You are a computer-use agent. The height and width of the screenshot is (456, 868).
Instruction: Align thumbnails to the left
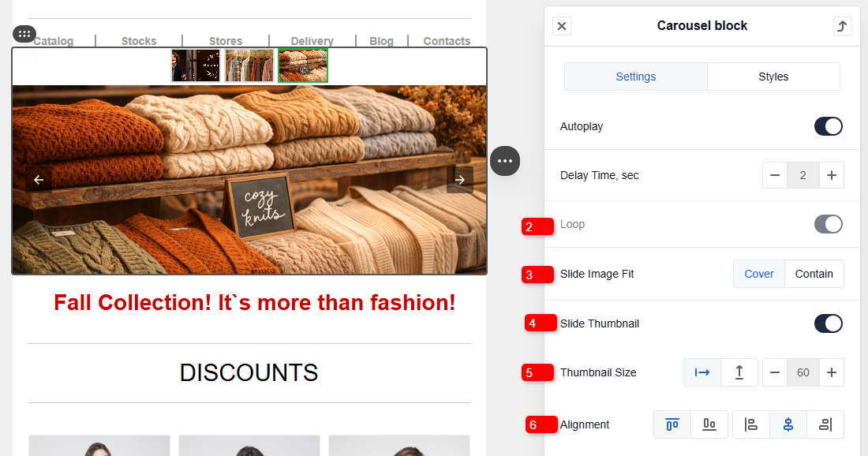[x=750, y=424]
